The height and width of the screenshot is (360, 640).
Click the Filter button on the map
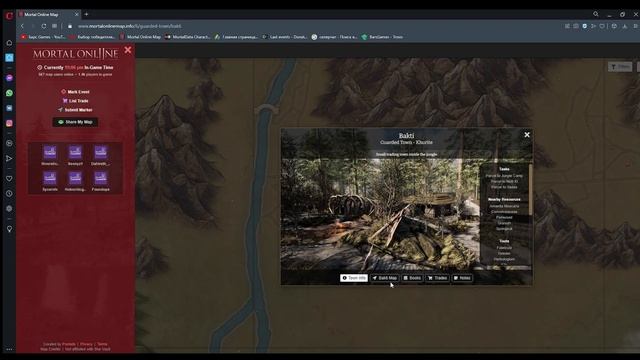620,67
